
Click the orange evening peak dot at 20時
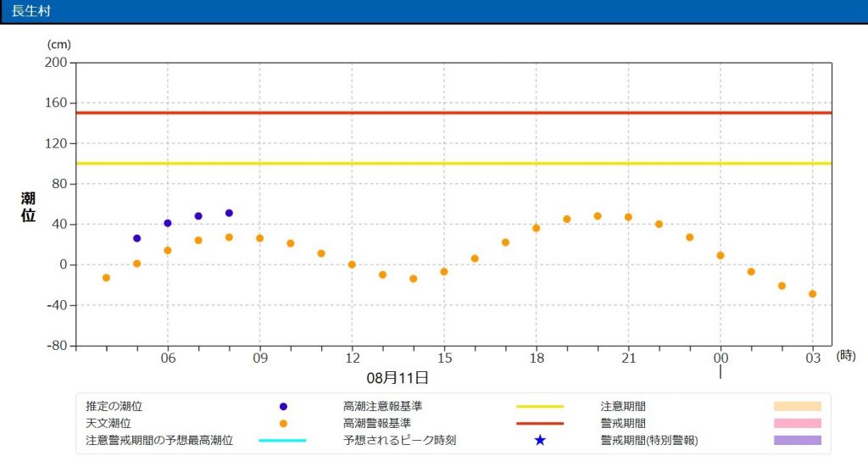click(x=598, y=216)
